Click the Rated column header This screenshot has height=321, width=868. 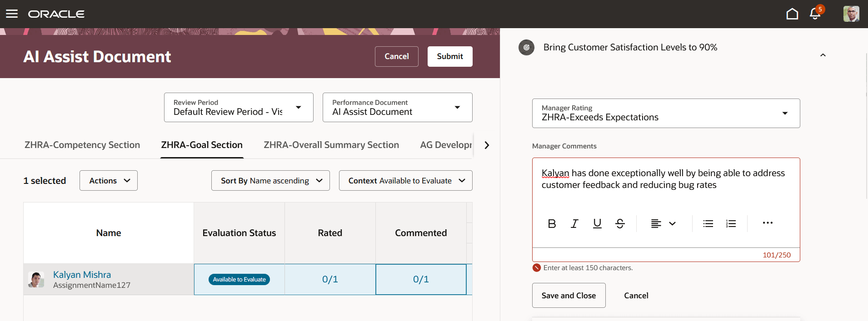point(330,233)
